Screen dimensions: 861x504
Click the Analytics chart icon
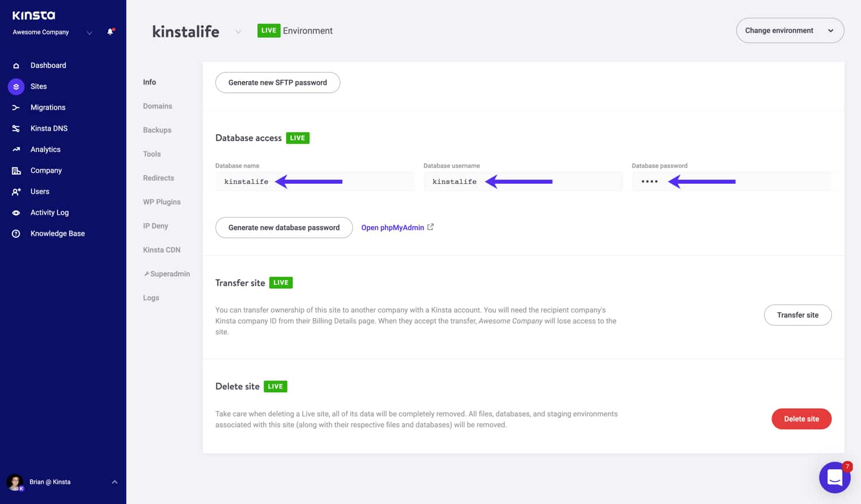tap(16, 149)
